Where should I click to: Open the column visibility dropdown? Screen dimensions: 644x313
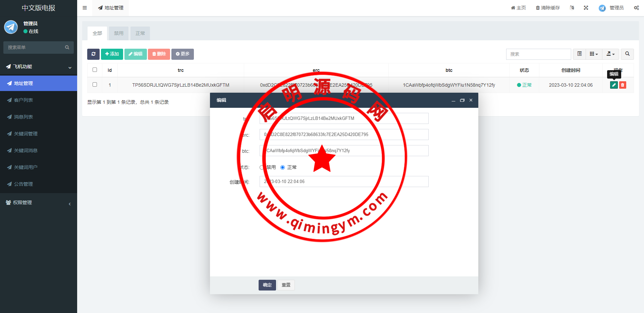tap(594, 54)
